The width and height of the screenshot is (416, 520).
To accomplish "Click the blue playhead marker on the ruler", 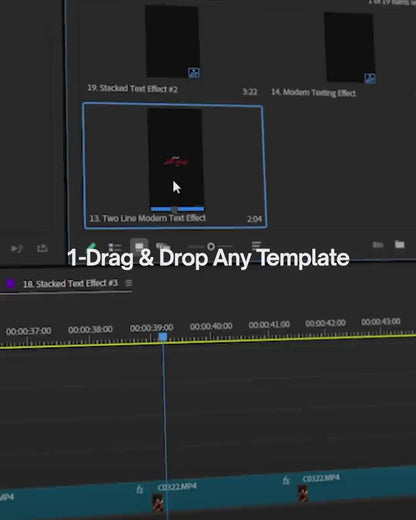I will point(163,337).
